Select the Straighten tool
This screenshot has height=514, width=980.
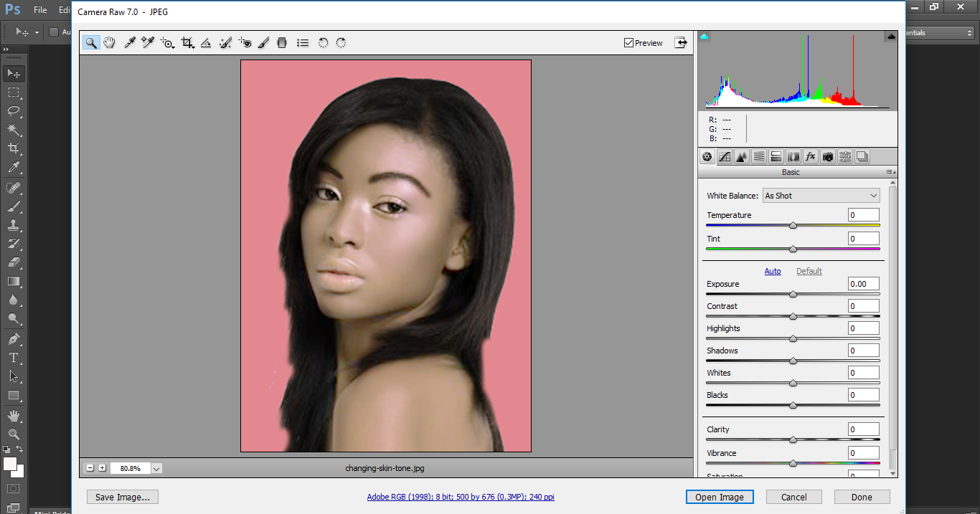point(206,43)
